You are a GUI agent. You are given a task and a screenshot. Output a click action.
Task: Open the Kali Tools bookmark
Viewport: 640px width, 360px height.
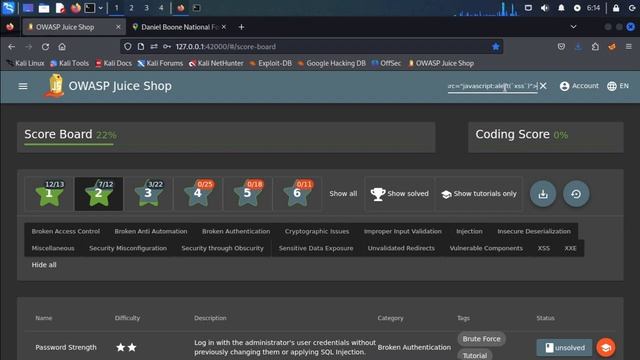pos(69,63)
